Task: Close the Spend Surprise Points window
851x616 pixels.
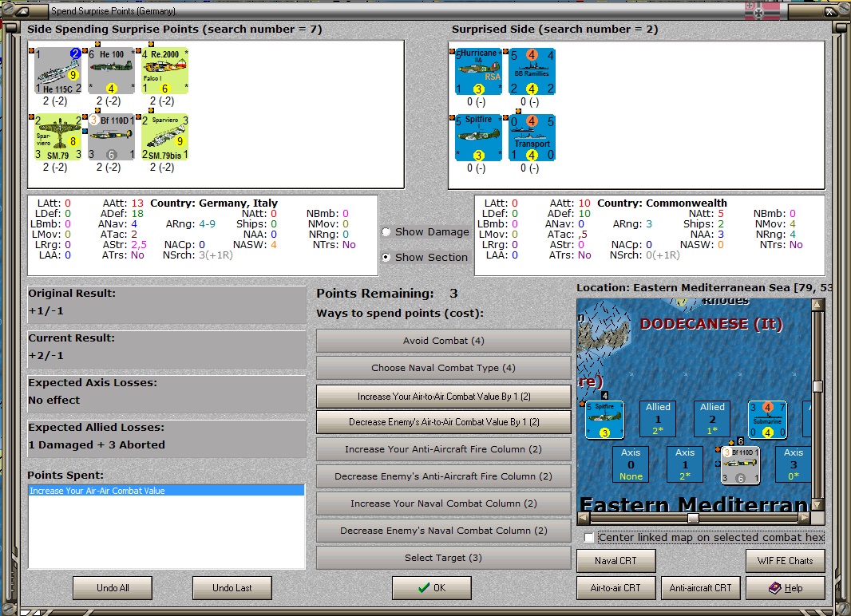Action: point(830,11)
